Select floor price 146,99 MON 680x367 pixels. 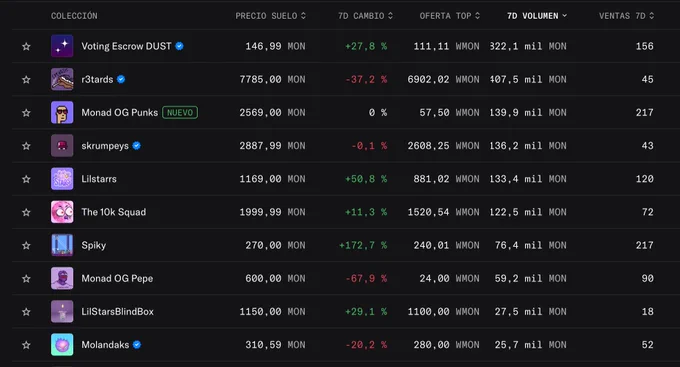(x=275, y=46)
